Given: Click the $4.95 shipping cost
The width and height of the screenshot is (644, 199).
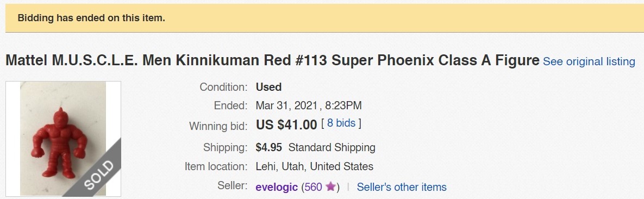Looking at the screenshot, I should 268,147.
